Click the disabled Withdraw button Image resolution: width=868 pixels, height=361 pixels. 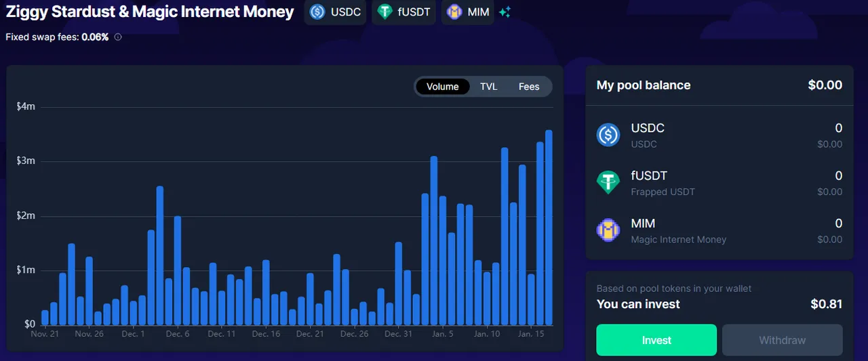783,340
